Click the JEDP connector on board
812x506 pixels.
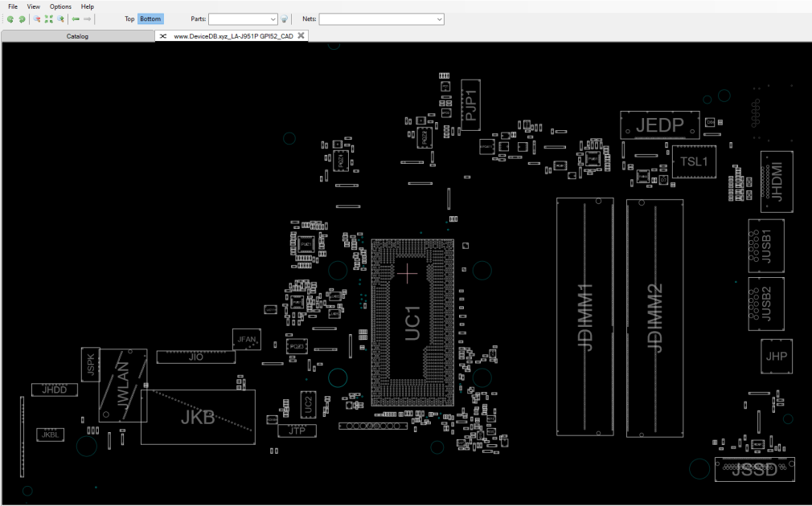pyautogui.click(x=660, y=125)
